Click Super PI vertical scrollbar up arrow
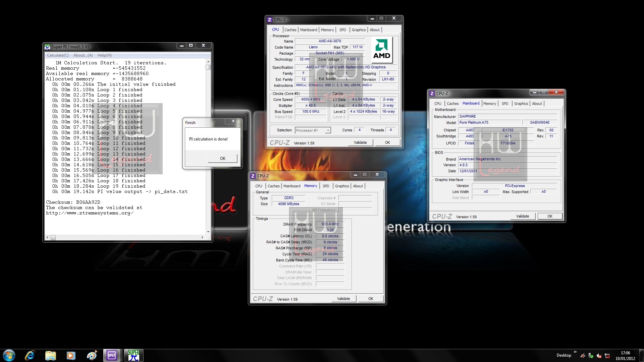The height and width of the screenshot is (362, 644). (x=208, y=62)
